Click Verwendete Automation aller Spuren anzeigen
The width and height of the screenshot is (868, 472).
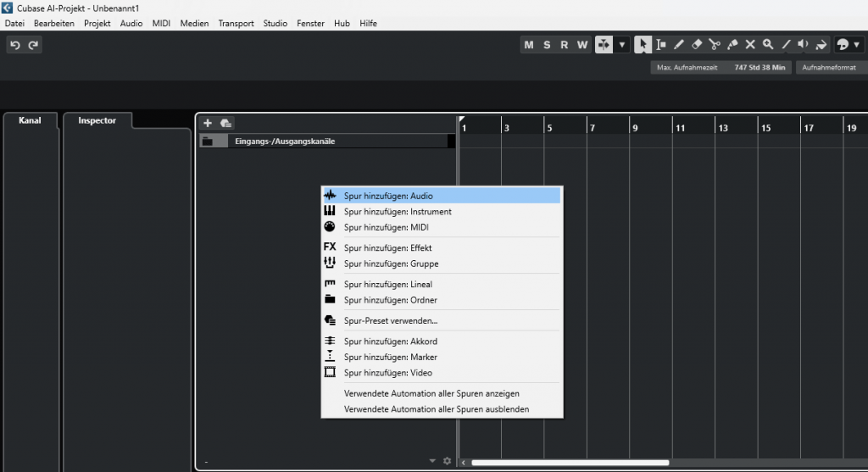[442, 393]
